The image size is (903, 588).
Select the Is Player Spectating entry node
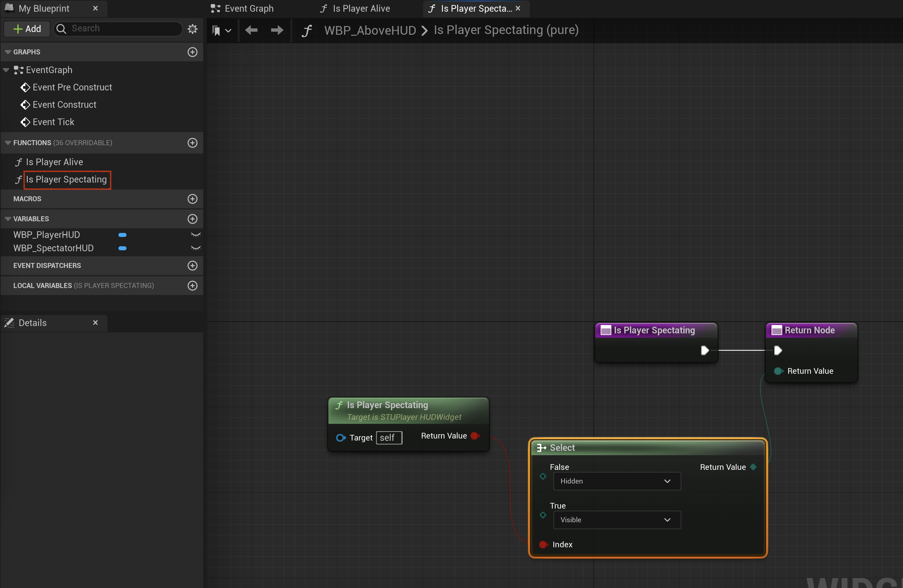pos(656,330)
